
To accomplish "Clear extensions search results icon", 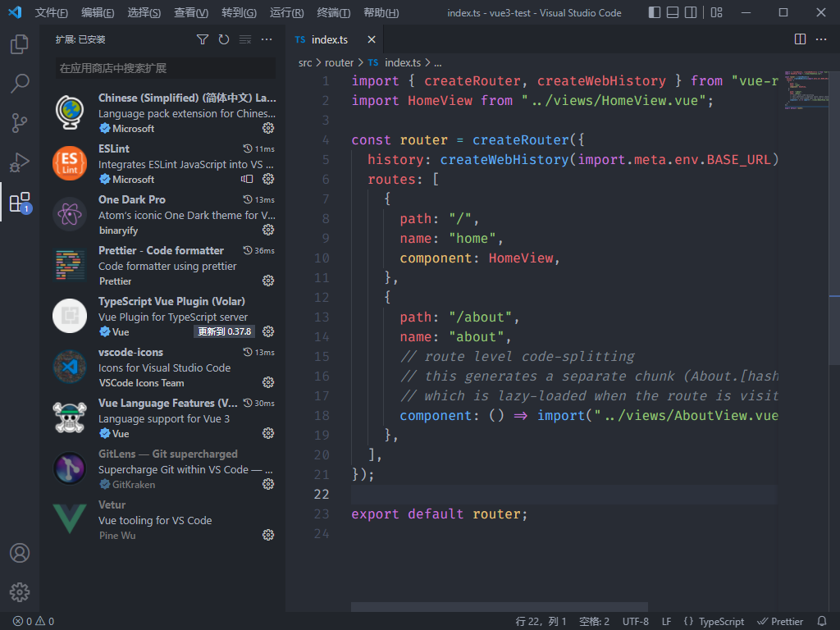I will (245, 39).
